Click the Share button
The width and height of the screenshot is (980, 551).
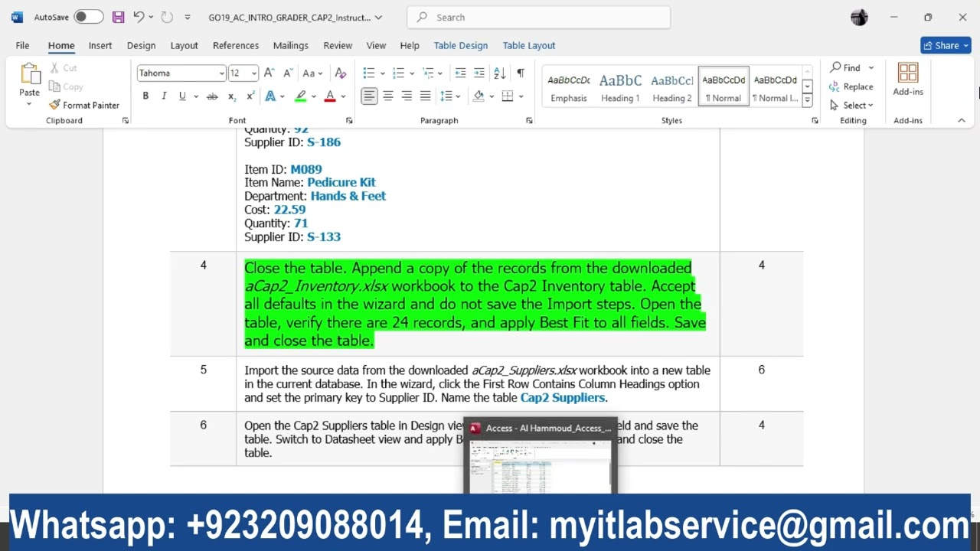click(946, 45)
